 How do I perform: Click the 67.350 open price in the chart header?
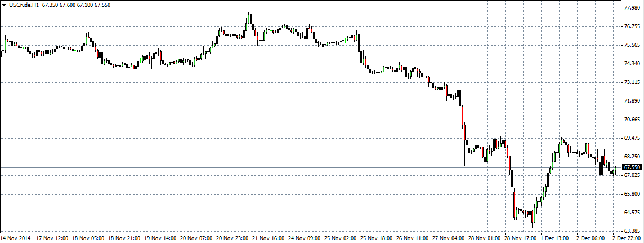51,5
